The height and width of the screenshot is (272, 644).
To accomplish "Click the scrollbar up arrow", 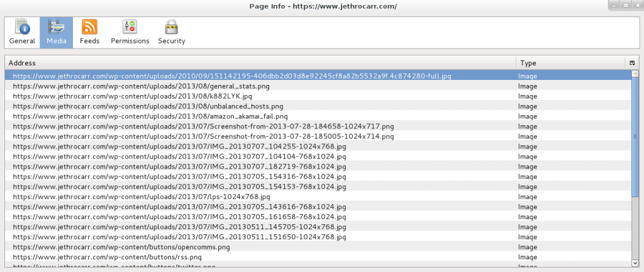I will pyautogui.click(x=635, y=74).
